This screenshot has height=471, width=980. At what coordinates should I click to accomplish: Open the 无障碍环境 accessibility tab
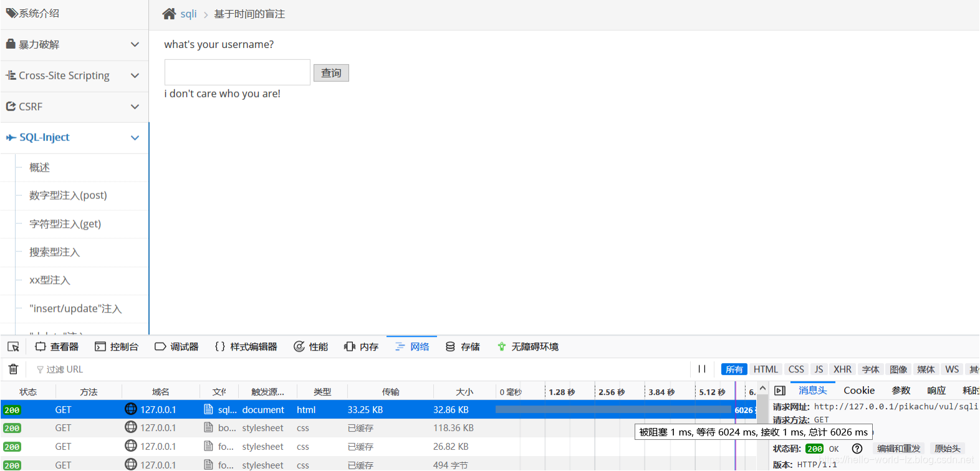tap(527, 347)
